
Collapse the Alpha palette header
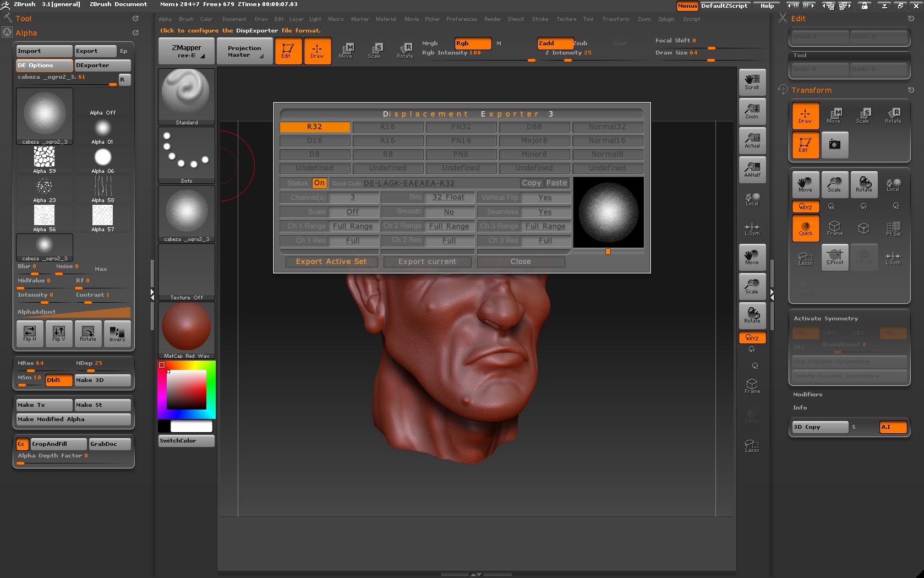pyautogui.click(x=26, y=32)
